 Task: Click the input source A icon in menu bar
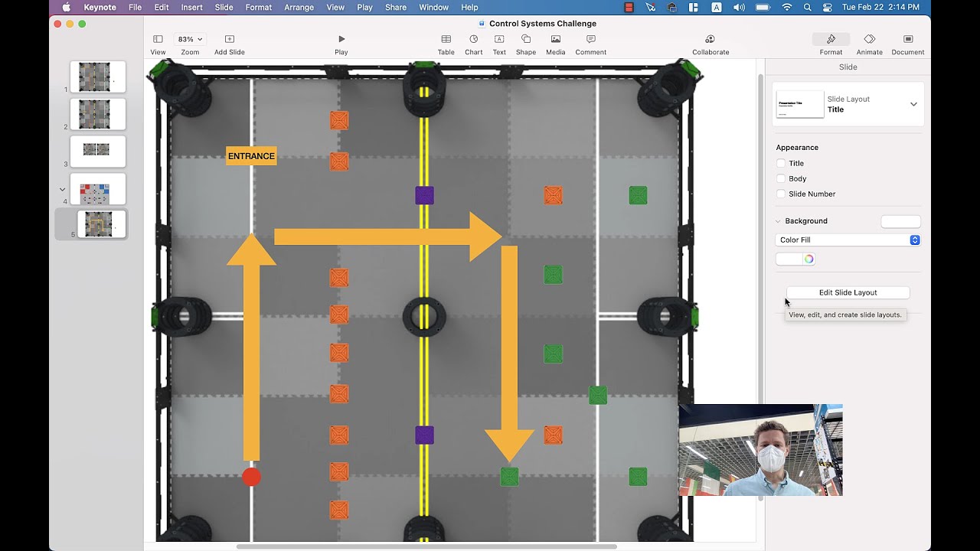(x=717, y=8)
